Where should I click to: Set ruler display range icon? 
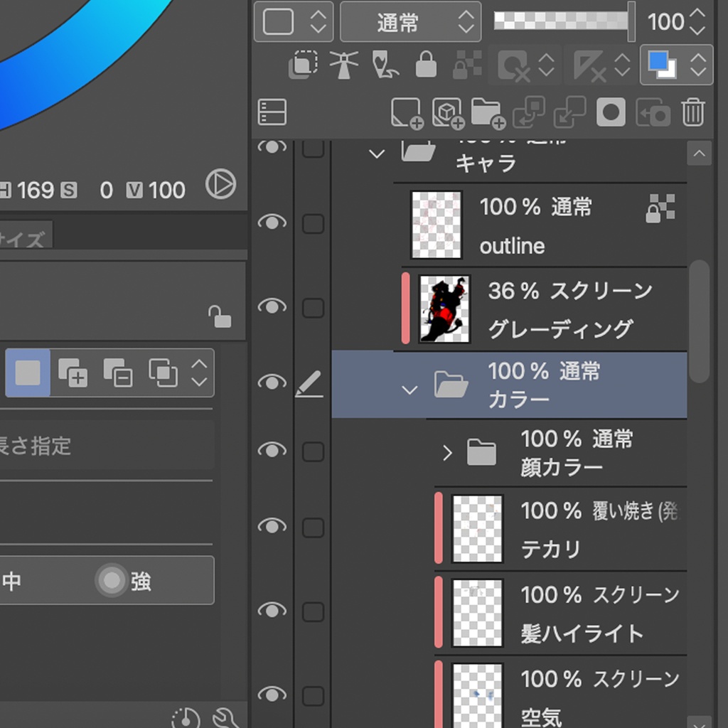tap(589, 65)
